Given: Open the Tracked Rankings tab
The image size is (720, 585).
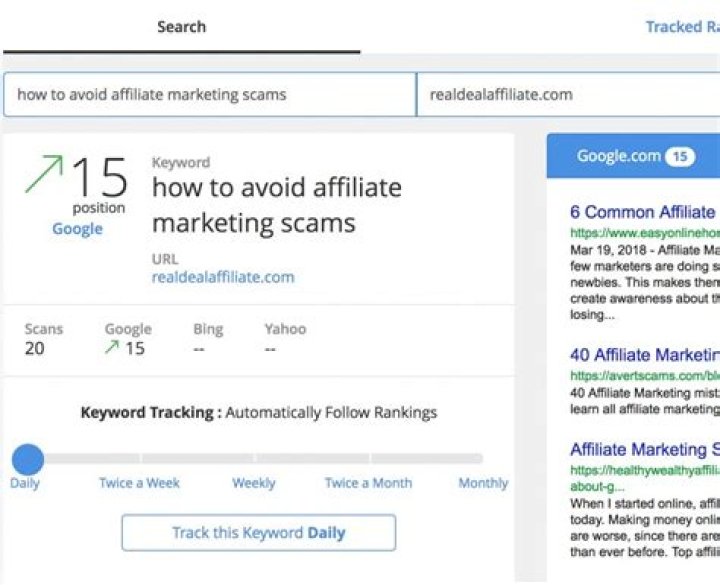Looking at the screenshot, I should (x=682, y=27).
